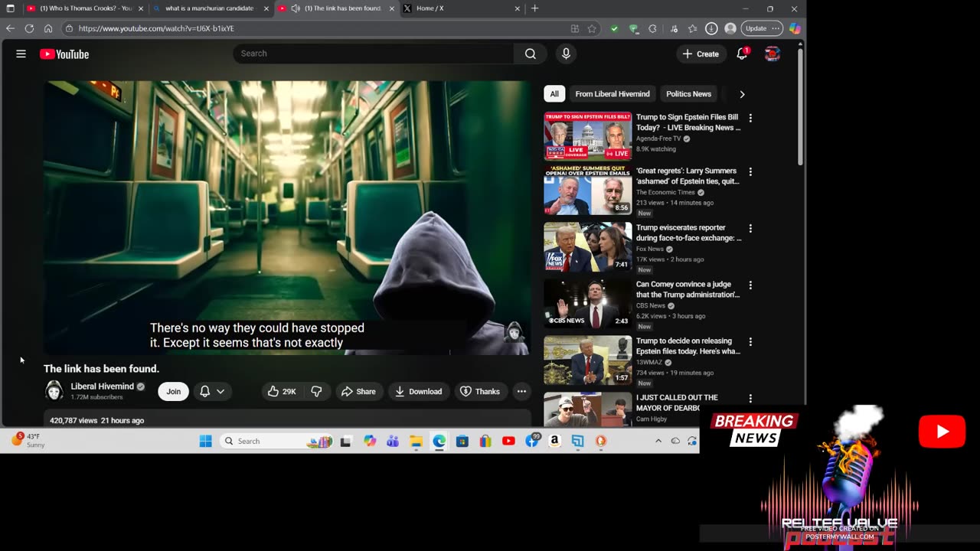Open the account avatar menu on YouTube

(773, 54)
